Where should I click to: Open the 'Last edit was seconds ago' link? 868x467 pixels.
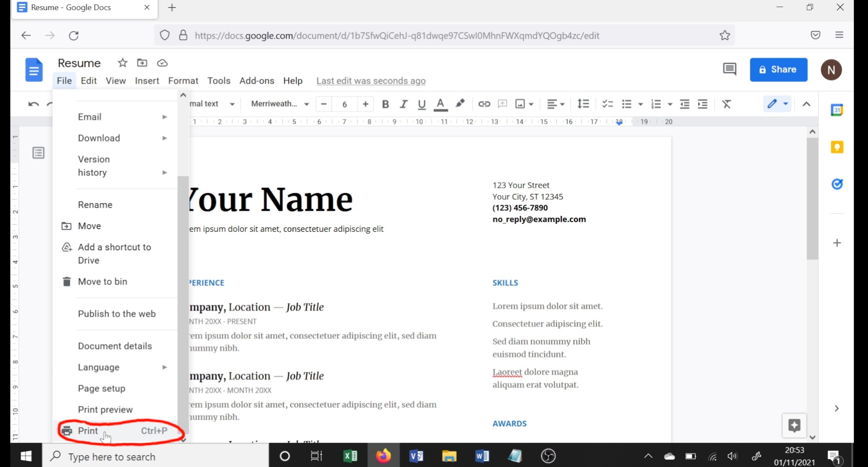tap(371, 81)
